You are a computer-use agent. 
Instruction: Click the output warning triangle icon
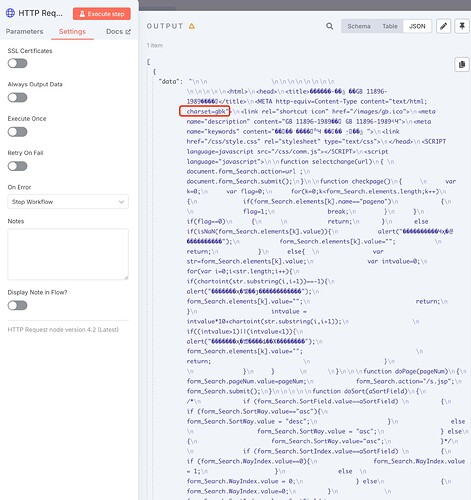pyautogui.click(x=192, y=26)
